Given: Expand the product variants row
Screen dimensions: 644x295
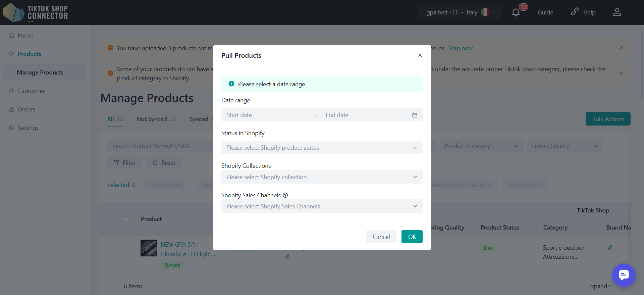Looking at the screenshot, I should tap(600, 286).
